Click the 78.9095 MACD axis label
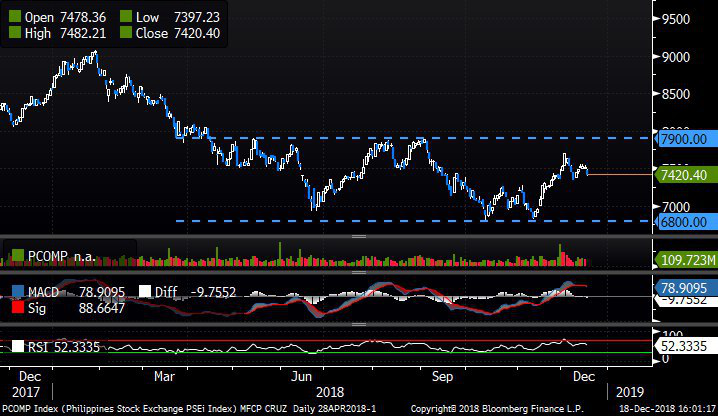 pos(684,286)
